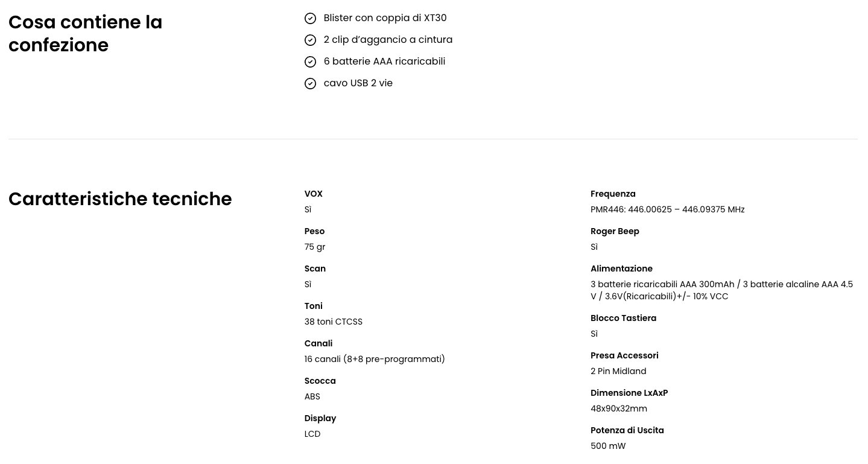Click the '500 mW' output power value
Image resolution: width=868 pixels, height=464 pixels.
click(x=608, y=446)
